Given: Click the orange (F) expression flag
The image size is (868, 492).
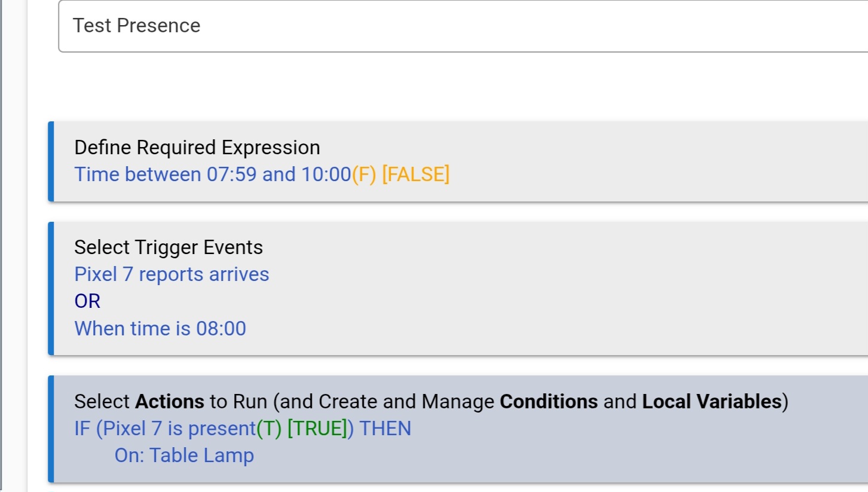Looking at the screenshot, I should pos(364,175).
